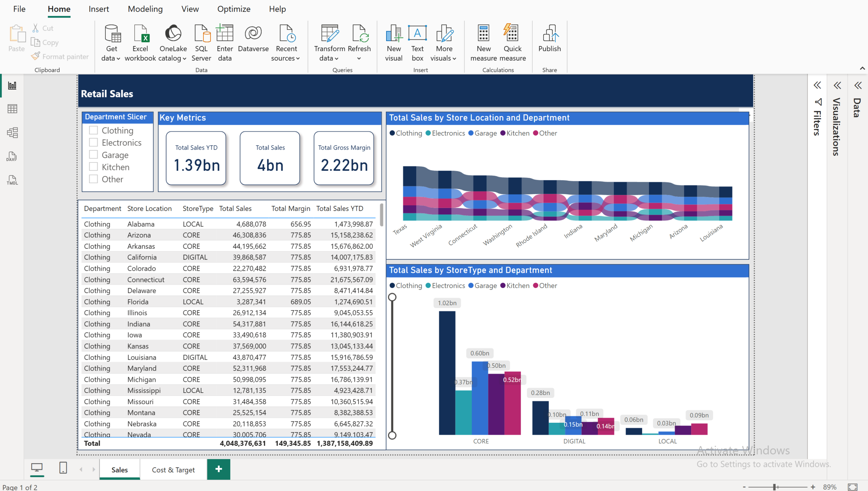Open the Table view sidebar icon

(12, 109)
